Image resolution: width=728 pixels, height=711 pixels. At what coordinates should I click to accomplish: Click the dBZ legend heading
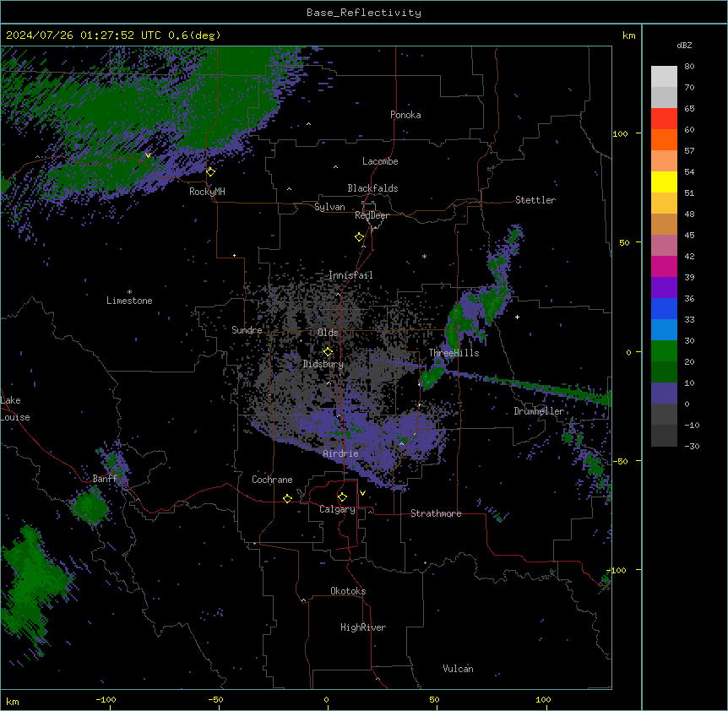pyautogui.click(x=684, y=45)
